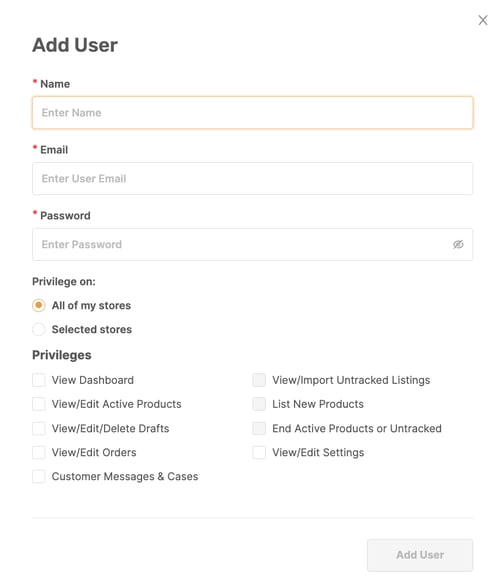Tick the View/Edit/Delete Drafts checkbox
The image size is (501, 588).
tap(39, 428)
